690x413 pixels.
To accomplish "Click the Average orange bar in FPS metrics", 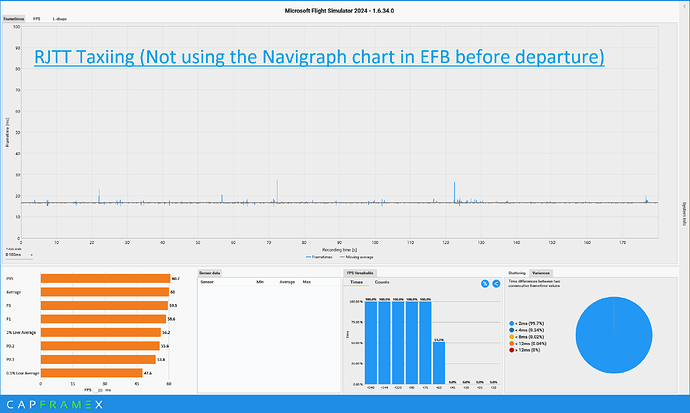I will point(105,292).
